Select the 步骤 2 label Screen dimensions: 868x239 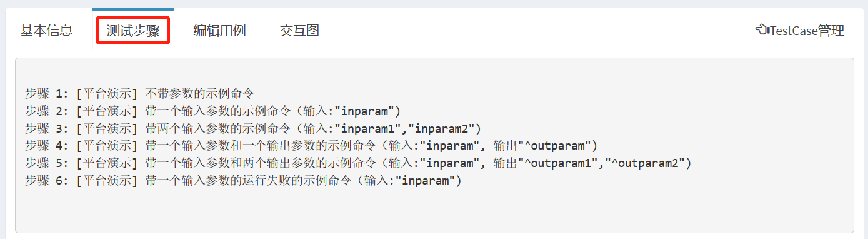click(47, 111)
